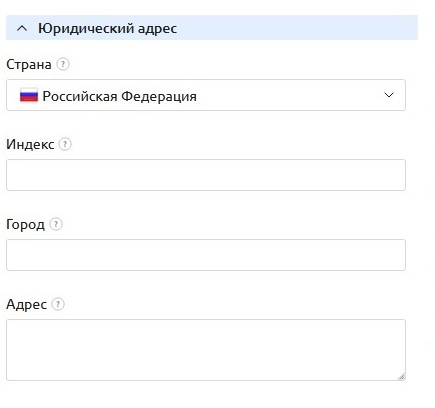The width and height of the screenshot is (435, 408).
Task: Click the Адрес field label
Action: (x=27, y=304)
